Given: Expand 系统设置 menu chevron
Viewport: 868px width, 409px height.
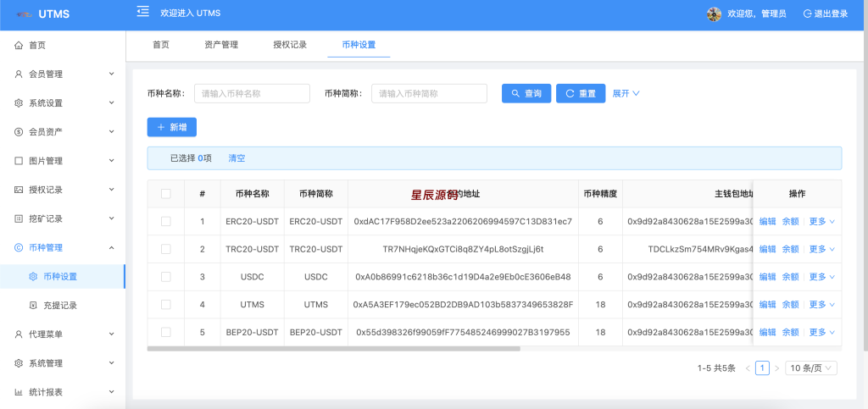Looking at the screenshot, I should coord(111,102).
